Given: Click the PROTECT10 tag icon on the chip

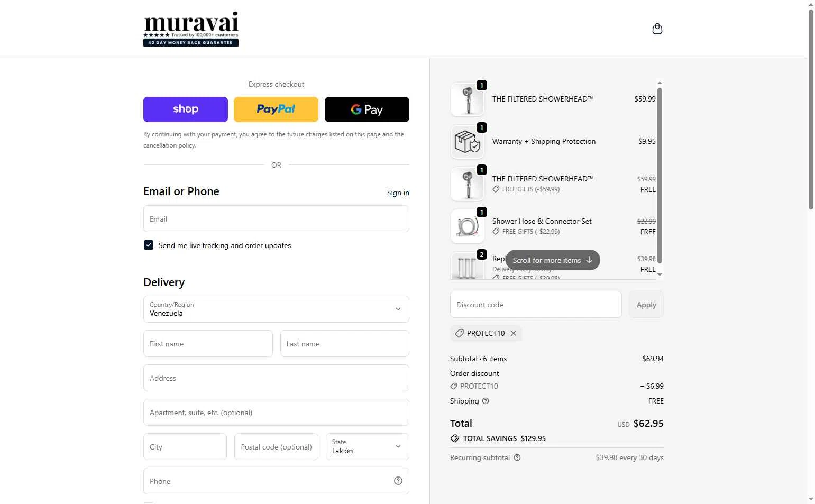Looking at the screenshot, I should (460, 333).
